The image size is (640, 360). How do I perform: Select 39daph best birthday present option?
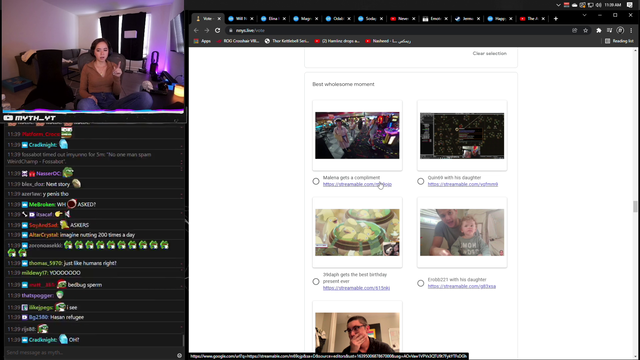coord(316,282)
